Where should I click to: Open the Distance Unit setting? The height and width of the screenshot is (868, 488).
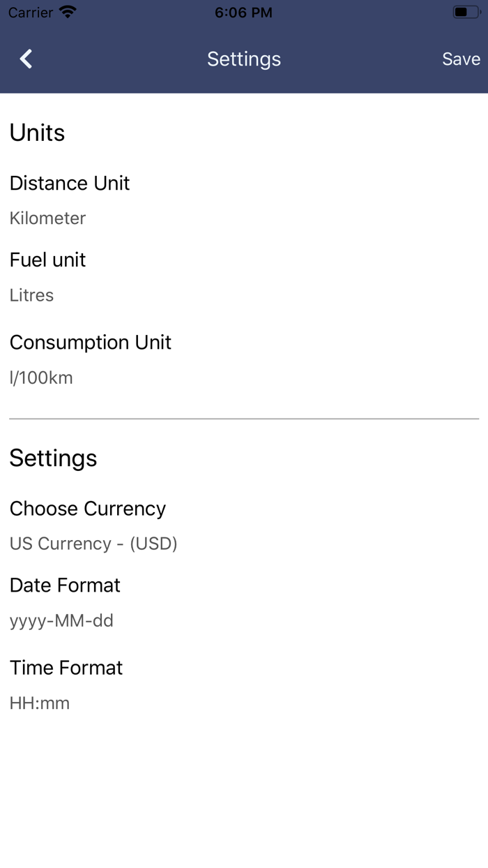click(x=70, y=183)
